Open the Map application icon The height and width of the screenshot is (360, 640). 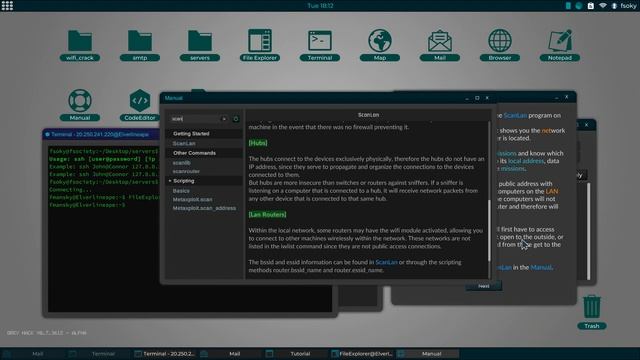[x=380, y=45]
